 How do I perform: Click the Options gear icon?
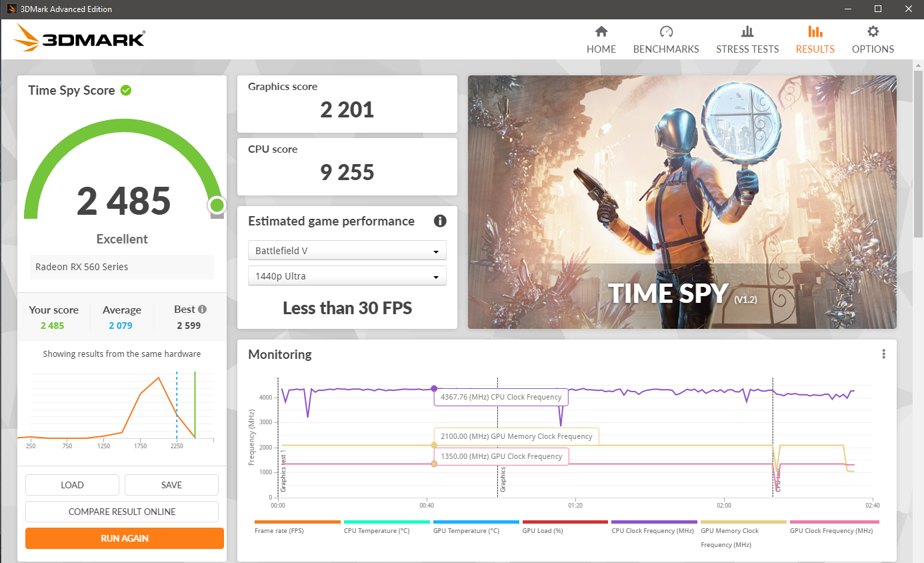point(873,31)
